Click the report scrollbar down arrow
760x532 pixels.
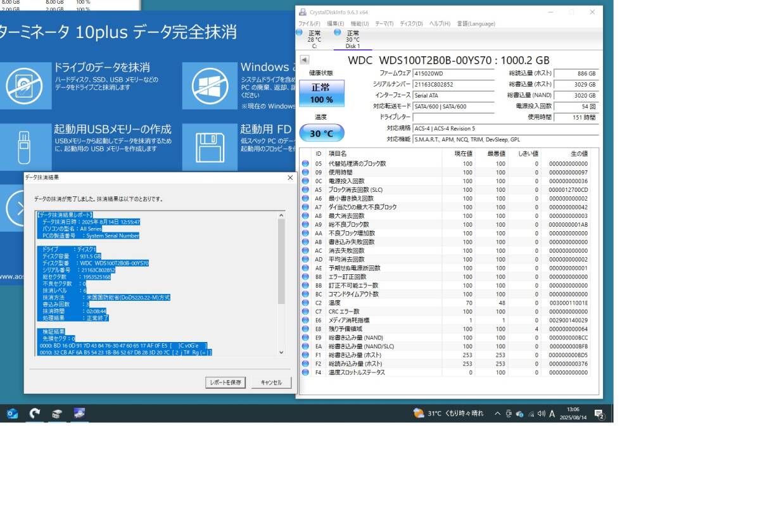tap(282, 352)
